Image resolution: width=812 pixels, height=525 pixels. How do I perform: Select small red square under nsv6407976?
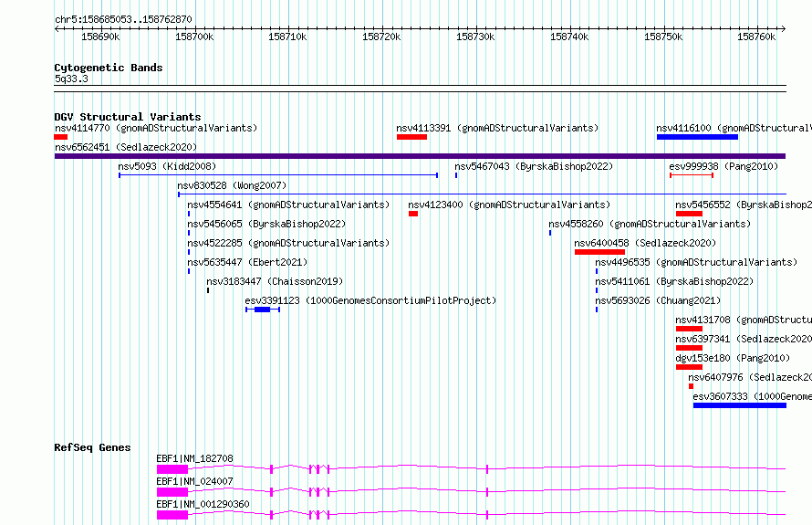pyautogui.click(x=691, y=386)
